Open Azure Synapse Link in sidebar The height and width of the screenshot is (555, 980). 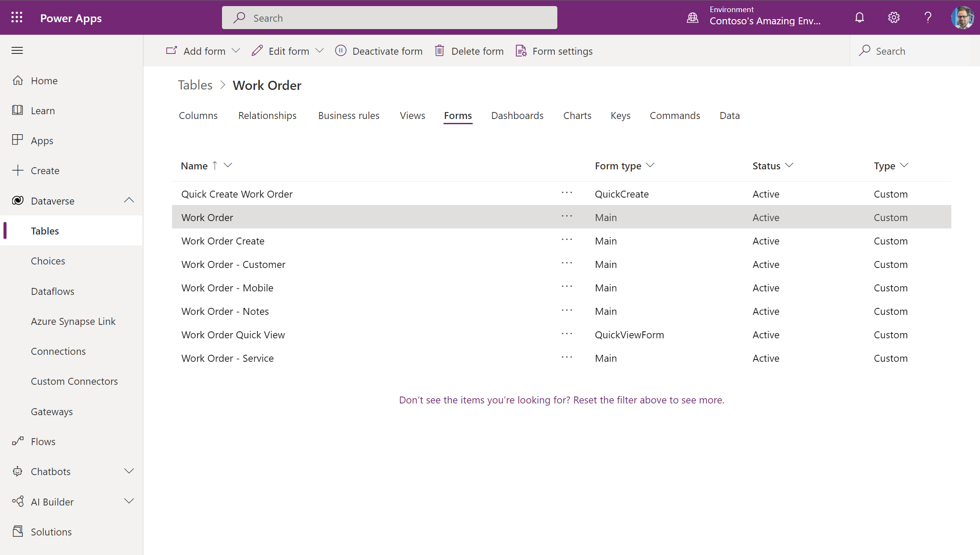(73, 321)
